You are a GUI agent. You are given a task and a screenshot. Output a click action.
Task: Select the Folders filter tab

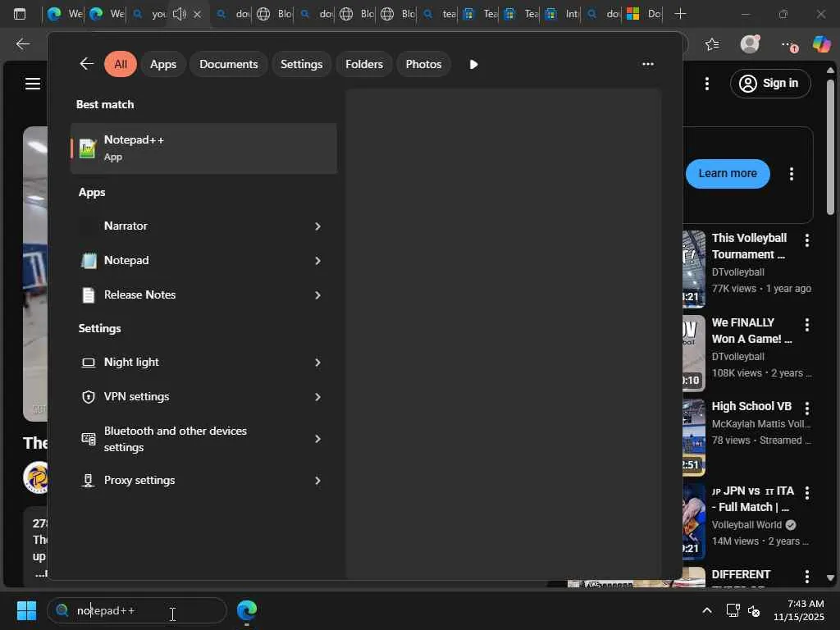[364, 64]
